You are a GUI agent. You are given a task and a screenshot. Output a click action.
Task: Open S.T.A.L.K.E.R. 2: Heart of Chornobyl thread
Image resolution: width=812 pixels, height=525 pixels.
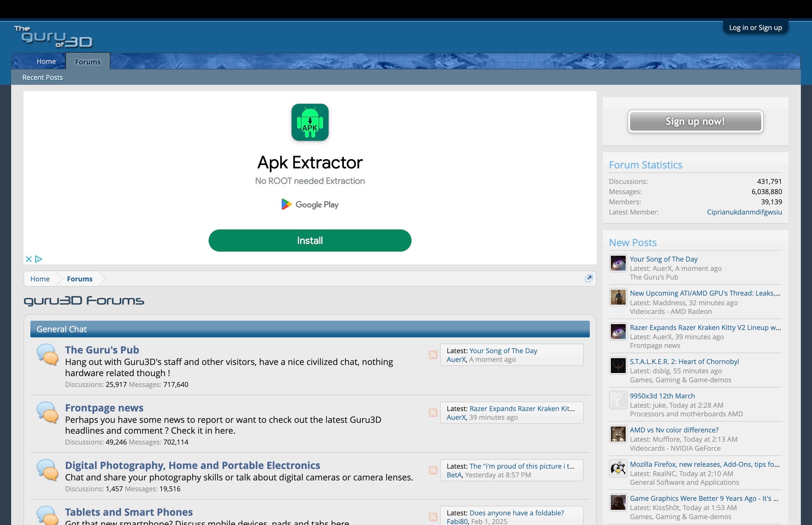(x=684, y=361)
